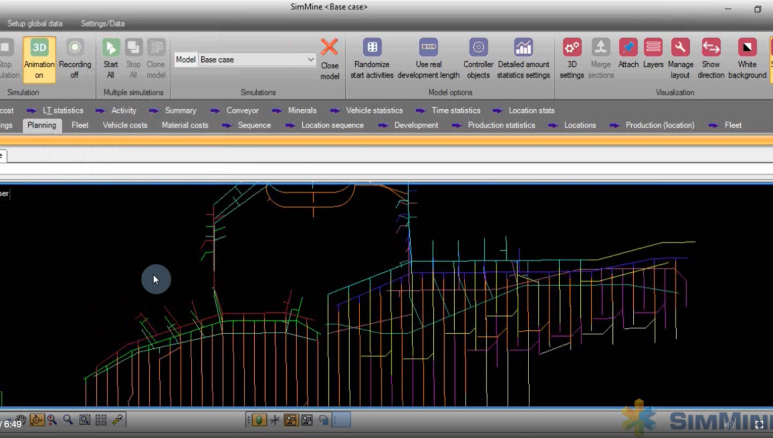773x438 pixels.
Task: Select the yellow measure tool
Action: 117,420
